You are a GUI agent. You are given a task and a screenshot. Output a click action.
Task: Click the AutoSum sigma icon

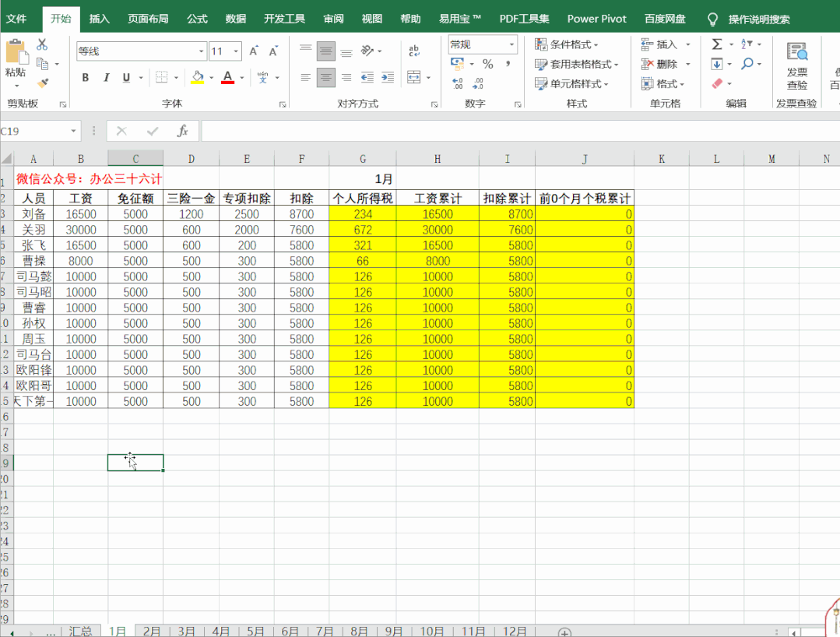click(x=717, y=44)
